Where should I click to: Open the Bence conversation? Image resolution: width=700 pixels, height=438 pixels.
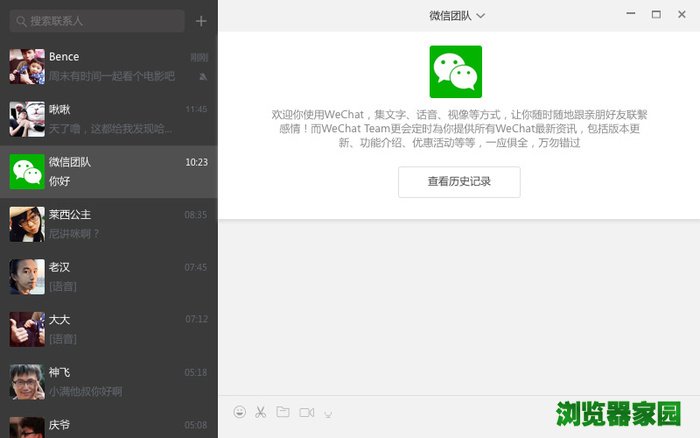(x=109, y=67)
